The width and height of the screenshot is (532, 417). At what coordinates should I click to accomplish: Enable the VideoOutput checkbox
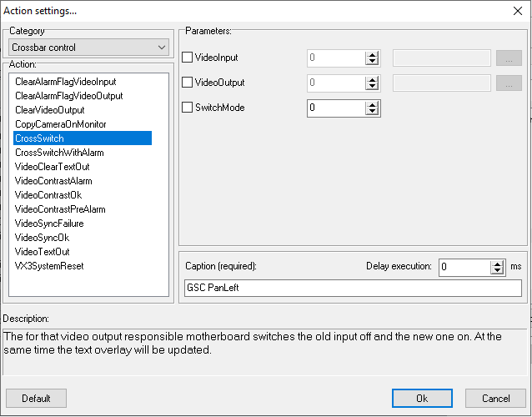(x=188, y=83)
